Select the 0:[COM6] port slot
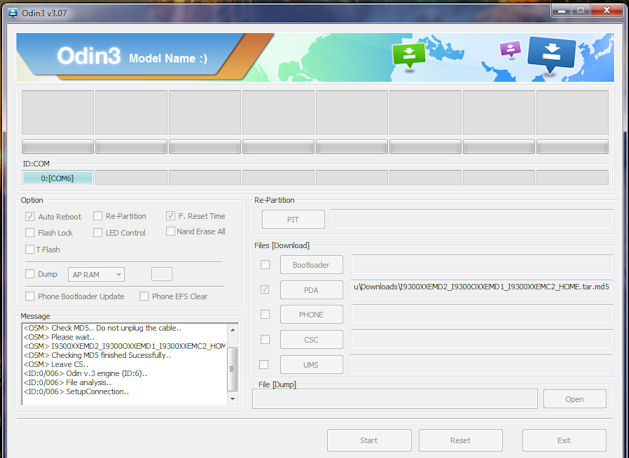Viewport: 629px width, 458px height. 57,178
